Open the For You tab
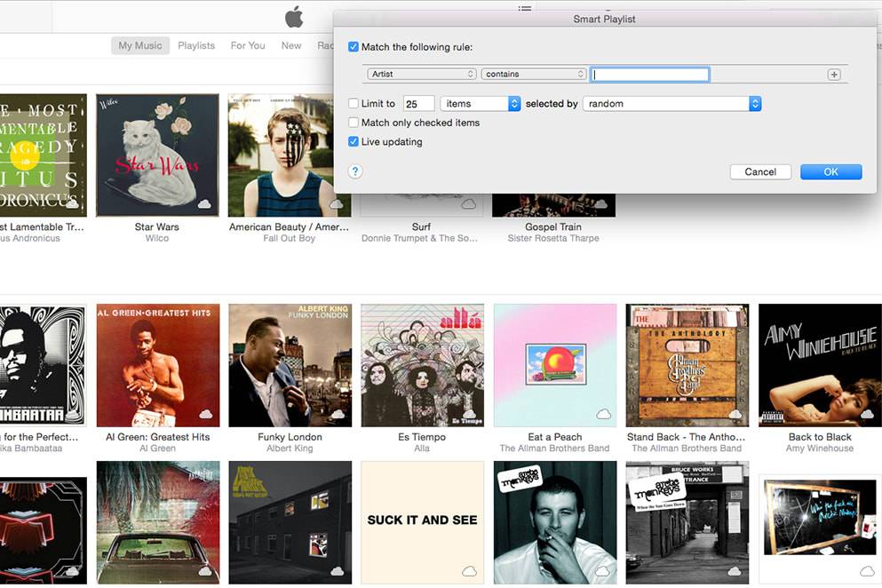The width and height of the screenshot is (882, 588). tap(248, 45)
